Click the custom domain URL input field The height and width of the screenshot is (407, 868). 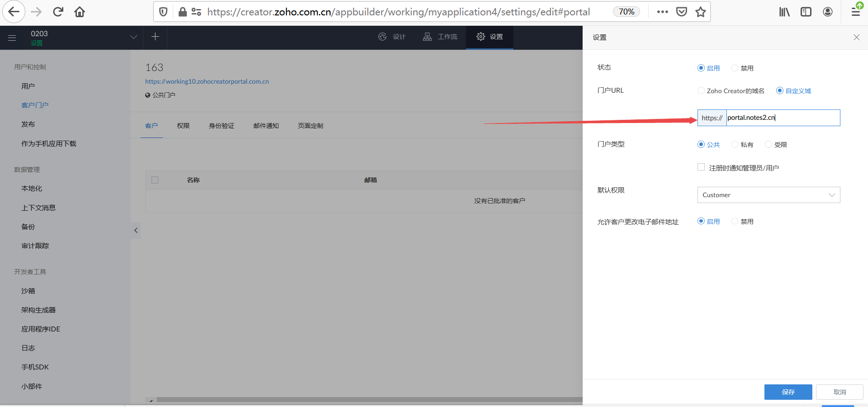point(783,118)
